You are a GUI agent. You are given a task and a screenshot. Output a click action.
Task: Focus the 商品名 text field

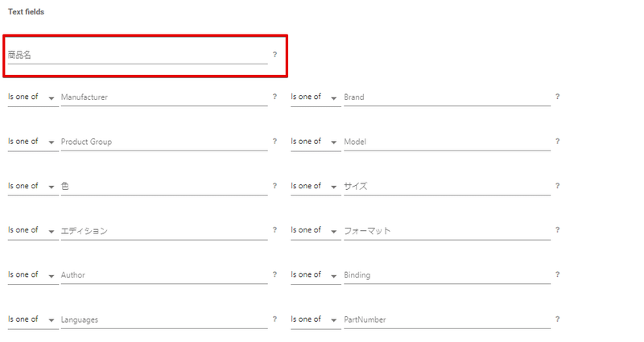click(137, 55)
